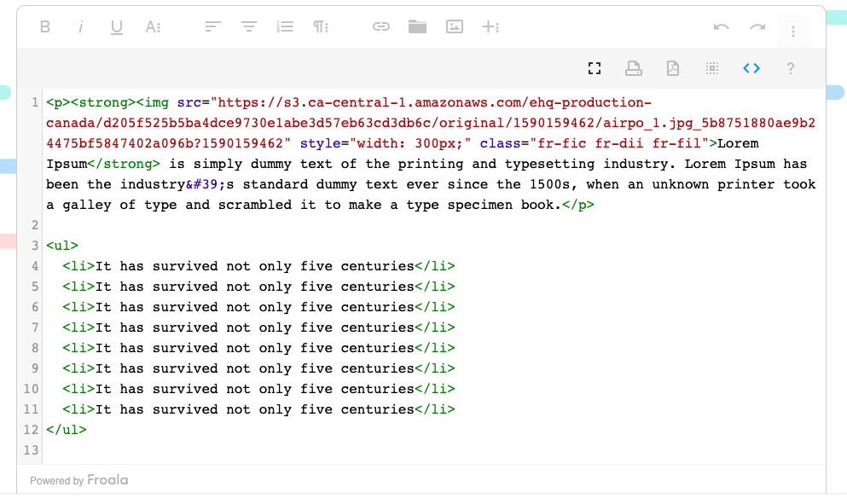
Task: Follow the Powered by Froala link
Action: [x=107, y=480]
